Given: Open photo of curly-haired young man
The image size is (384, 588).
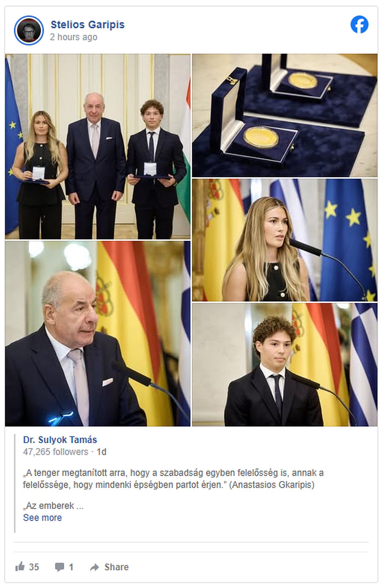Looking at the screenshot, I should pyautogui.click(x=285, y=365).
